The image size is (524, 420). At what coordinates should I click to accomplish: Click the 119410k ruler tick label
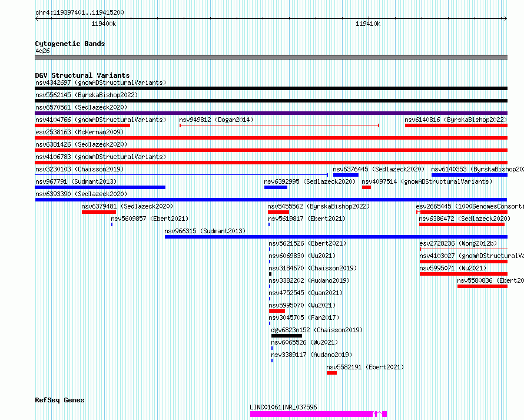point(368,24)
